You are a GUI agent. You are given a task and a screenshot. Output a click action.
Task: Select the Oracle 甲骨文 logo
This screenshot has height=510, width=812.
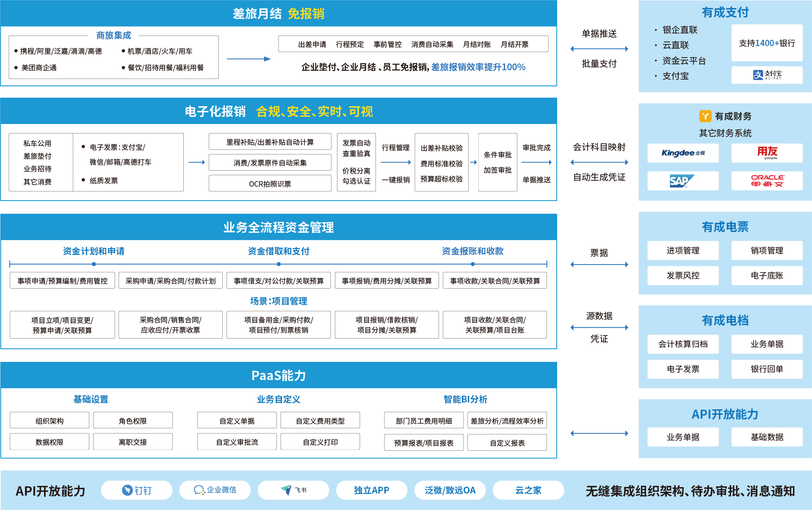pyautogui.click(x=767, y=181)
